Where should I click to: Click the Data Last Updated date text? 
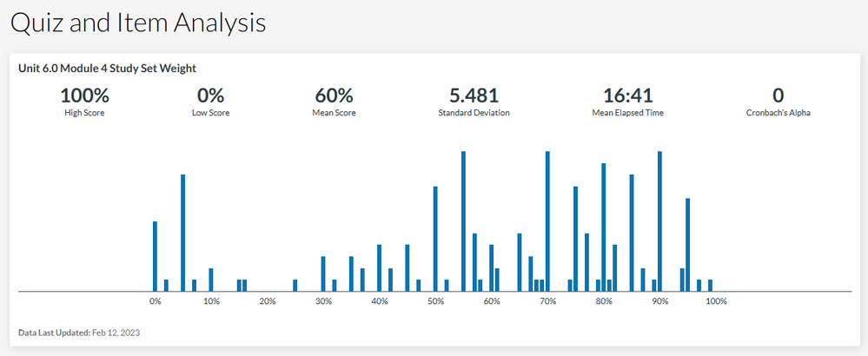point(79,333)
